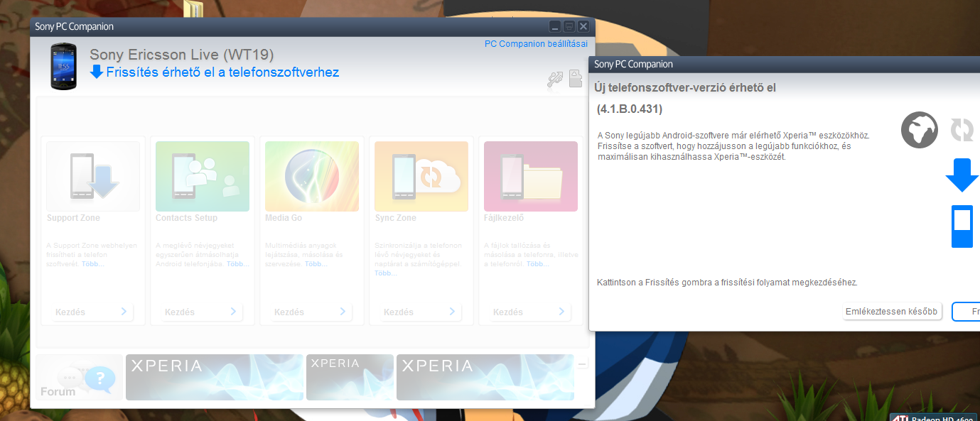Click the globe icon in update dialog
Viewport: 980px width, 421px height.
(919, 130)
